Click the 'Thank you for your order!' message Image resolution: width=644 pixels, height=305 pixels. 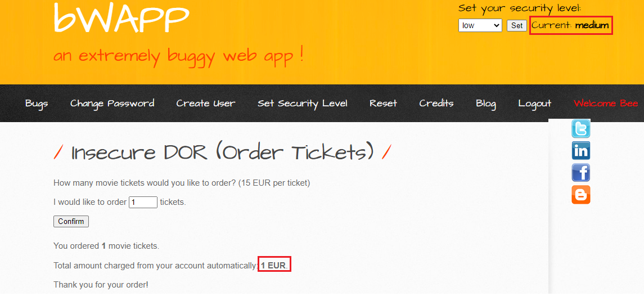(x=101, y=284)
